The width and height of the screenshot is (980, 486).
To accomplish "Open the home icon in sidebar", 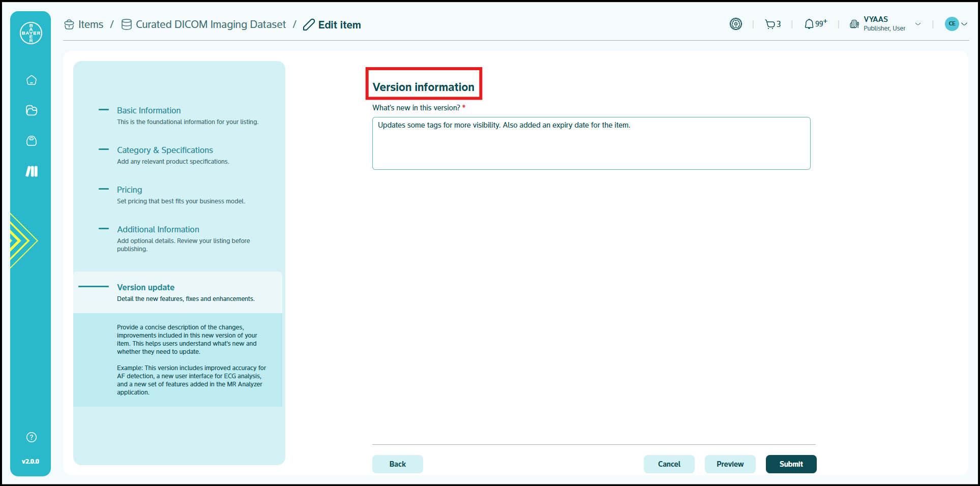I will click(32, 80).
